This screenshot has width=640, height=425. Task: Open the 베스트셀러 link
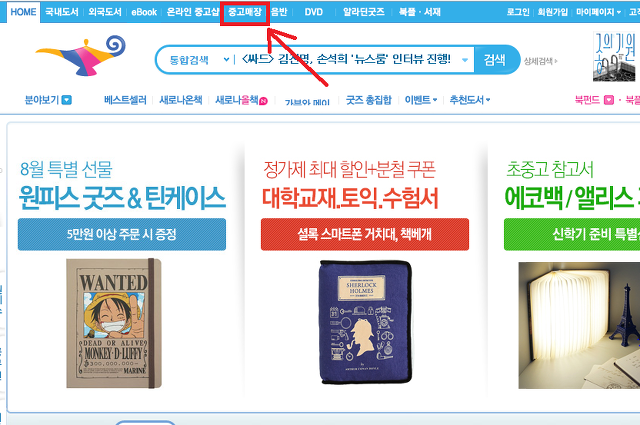(x=125, y=100)
